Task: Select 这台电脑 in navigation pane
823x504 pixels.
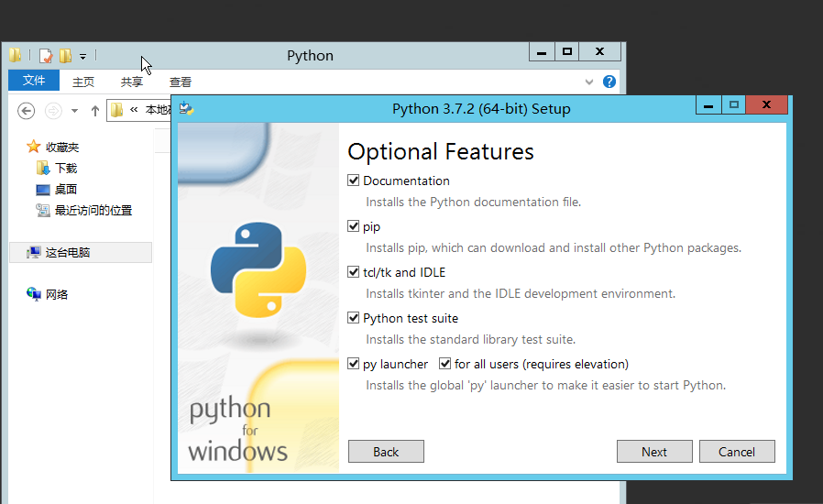Action: click(68, 253)
